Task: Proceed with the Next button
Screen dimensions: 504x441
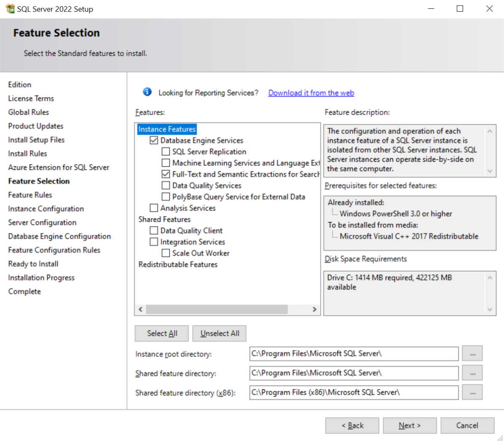Action: pyautogui.click(x=410, y=425)
